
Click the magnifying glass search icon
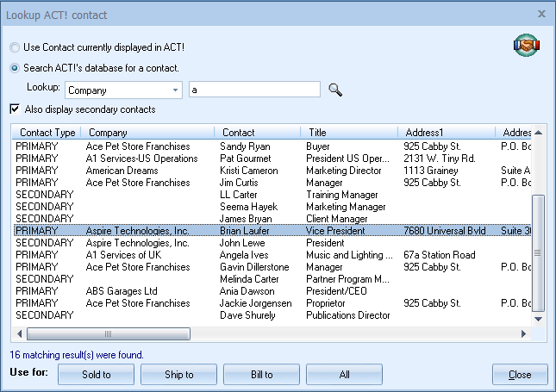(x=335, y=90)
